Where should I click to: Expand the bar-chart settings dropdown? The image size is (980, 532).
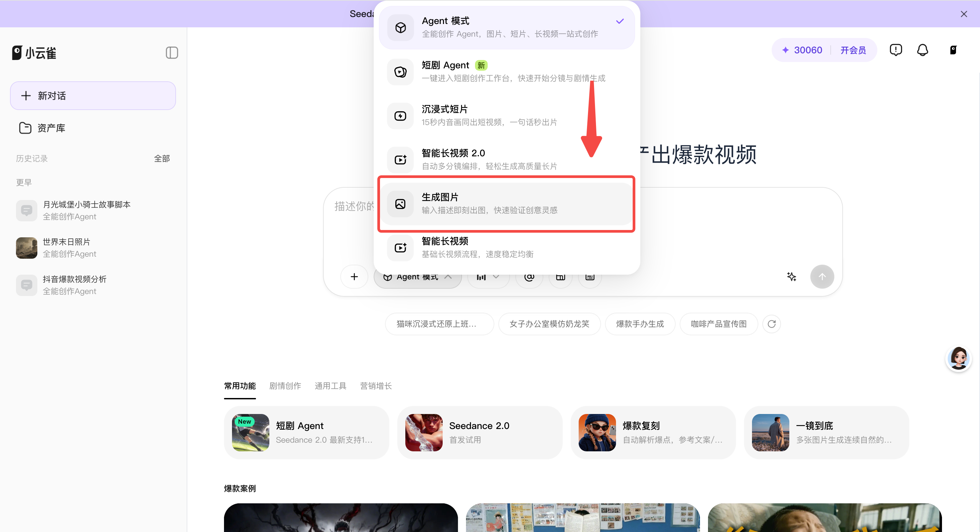(488, 277)
